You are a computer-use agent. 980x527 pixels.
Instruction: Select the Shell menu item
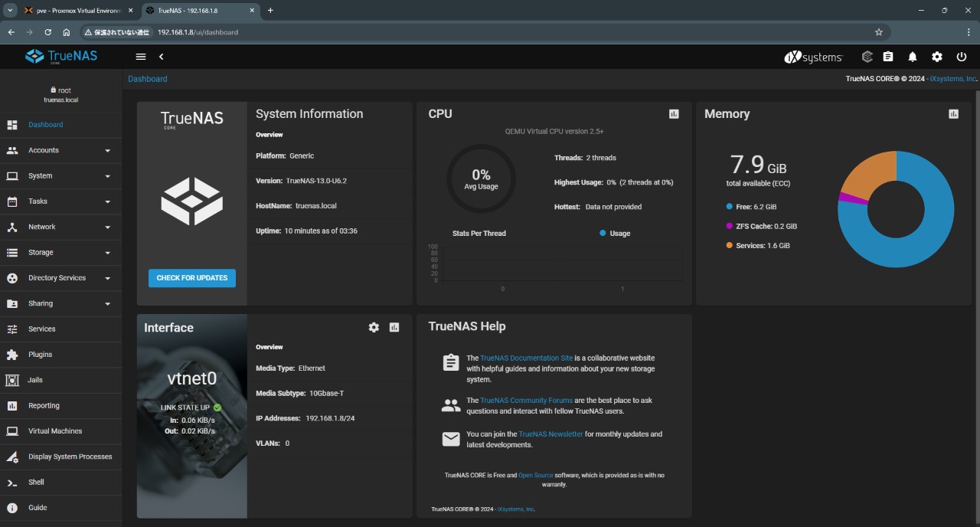[x=61, y=483]
